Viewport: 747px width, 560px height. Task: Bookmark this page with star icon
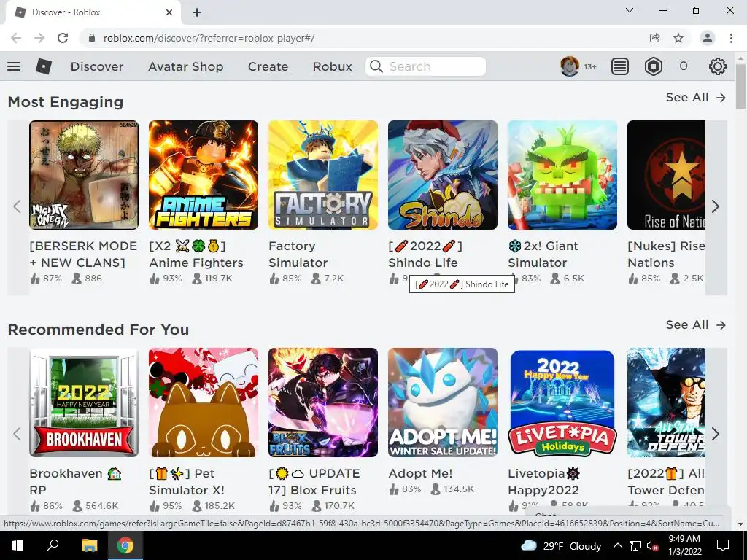(678, 38)
